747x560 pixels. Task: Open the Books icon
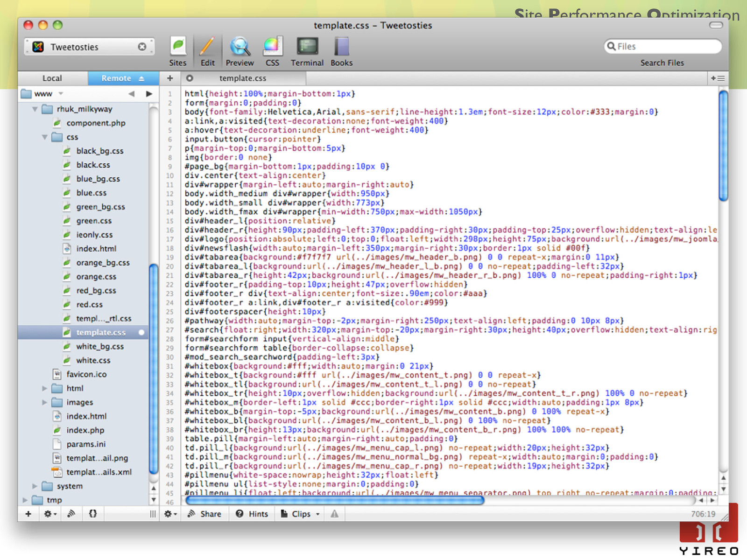pos(342,47)
